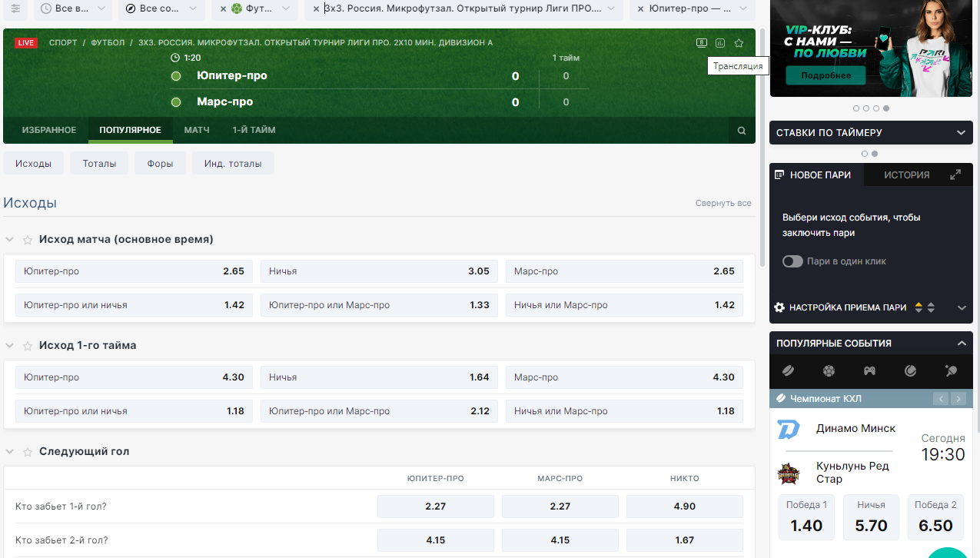Click 'Свернуть все' link
980x558 pixels.
point(723,204)
